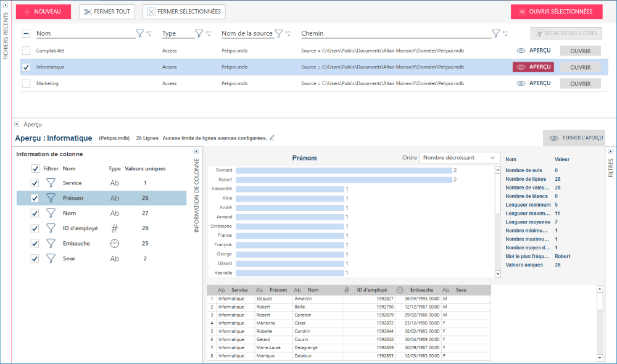Check the Comptabilité row checkbox
Image resolution: width=617 pixels, height=364 pixels.
tap(26, 51)
